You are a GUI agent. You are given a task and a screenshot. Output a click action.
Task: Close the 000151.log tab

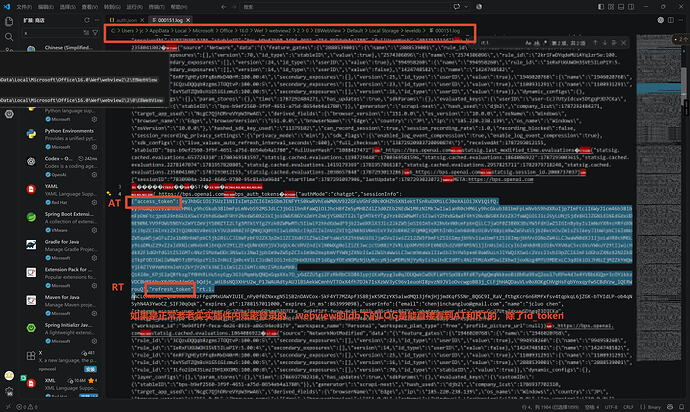tap(188, 20)
